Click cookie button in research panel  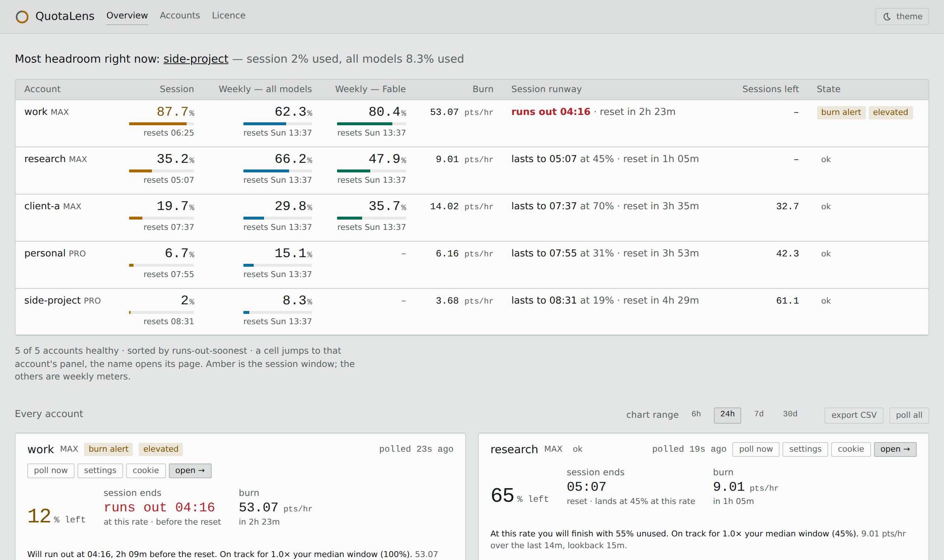pos(851,449)
